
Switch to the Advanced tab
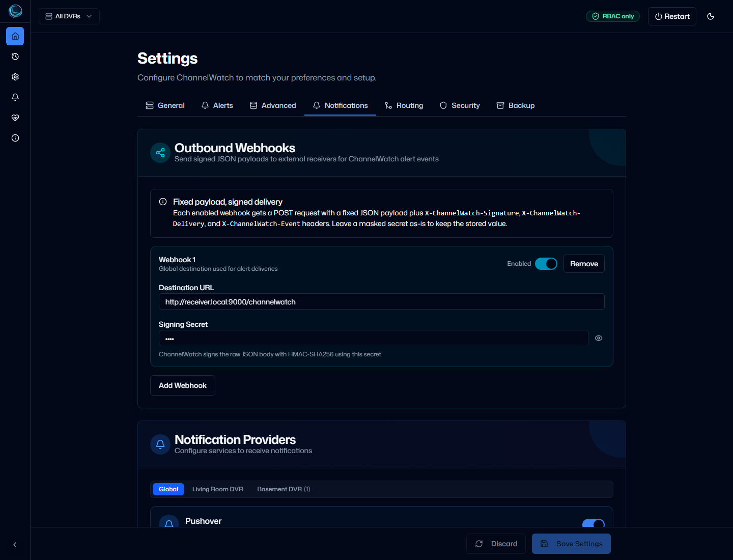point(273,105)
